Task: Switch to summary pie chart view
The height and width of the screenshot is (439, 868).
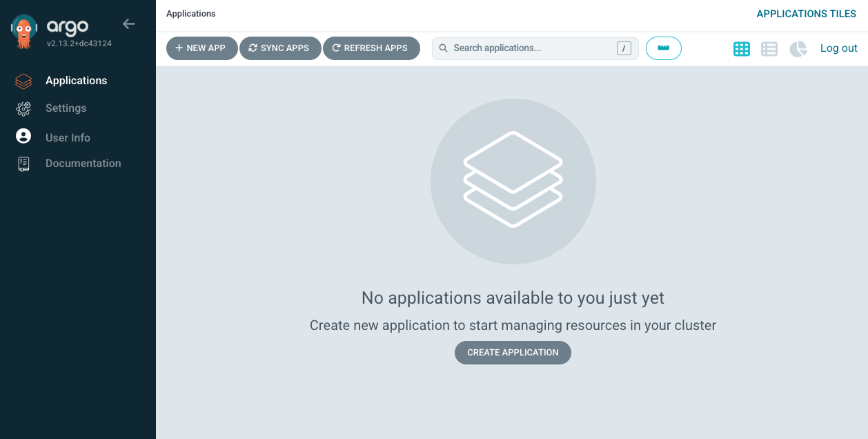Action: click(798, 49)
